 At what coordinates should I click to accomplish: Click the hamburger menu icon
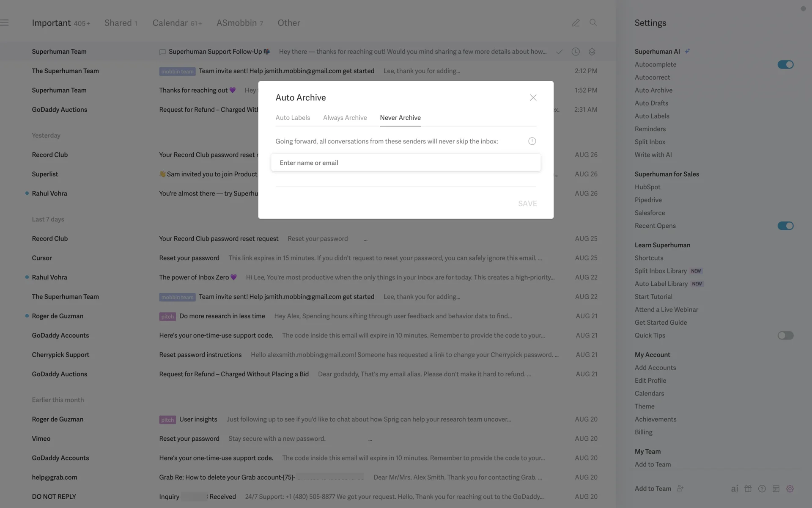pos(5,23)
